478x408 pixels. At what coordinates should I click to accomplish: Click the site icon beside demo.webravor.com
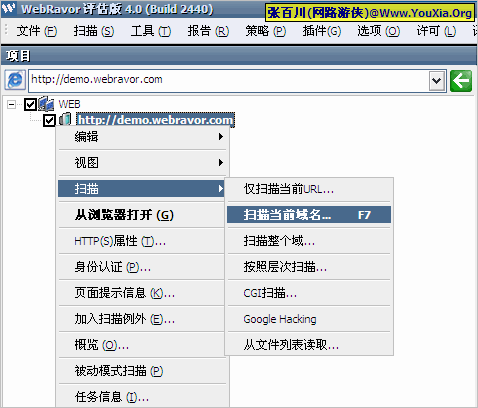pyautogui.click(x=66, y=120)
